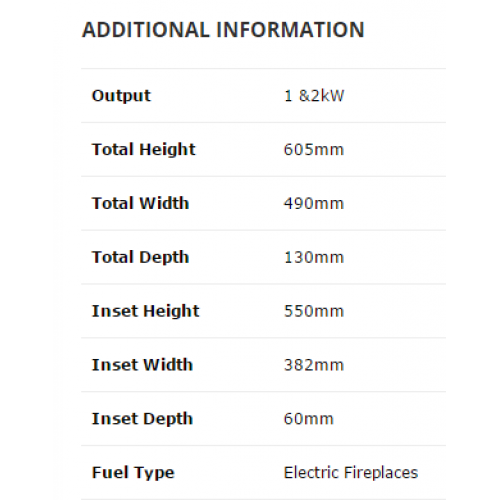Click the Additional Information heading
This screenshot has width=500, height=500.
[x=223, y=30]
